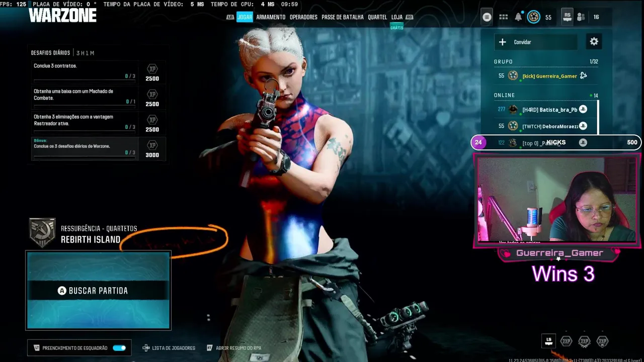Screen dimensions: 644x362
Task: Click the LB bumper icon before Jogar
Action: [x=230, y=17]
